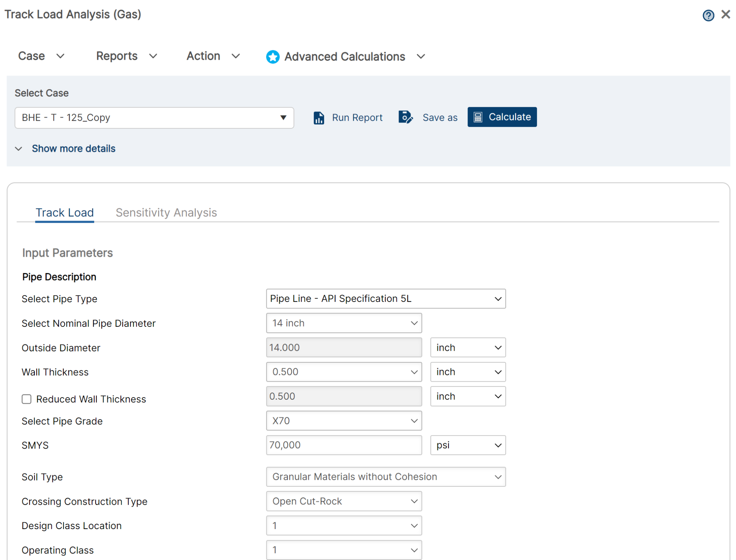
Task: Open the Select Pipe Type dropdown
Action: [x=386, y=299]
